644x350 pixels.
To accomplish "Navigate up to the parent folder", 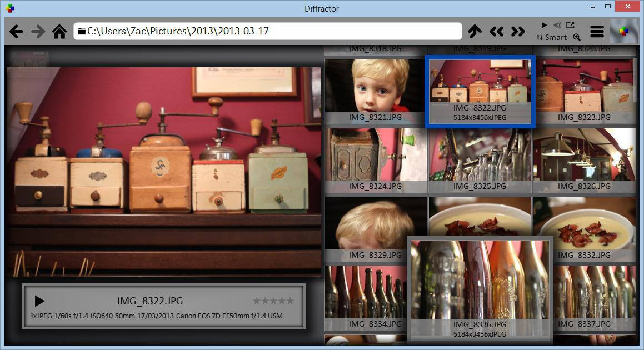I will pyautogui.click(x=475, y=31).
